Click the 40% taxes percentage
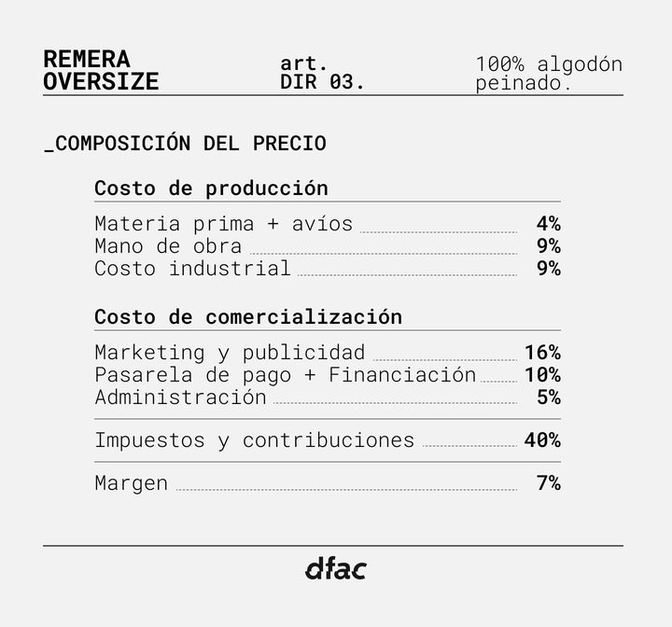Image resolution: width=672 pixels, height=627 pixels. coord(542,440)
